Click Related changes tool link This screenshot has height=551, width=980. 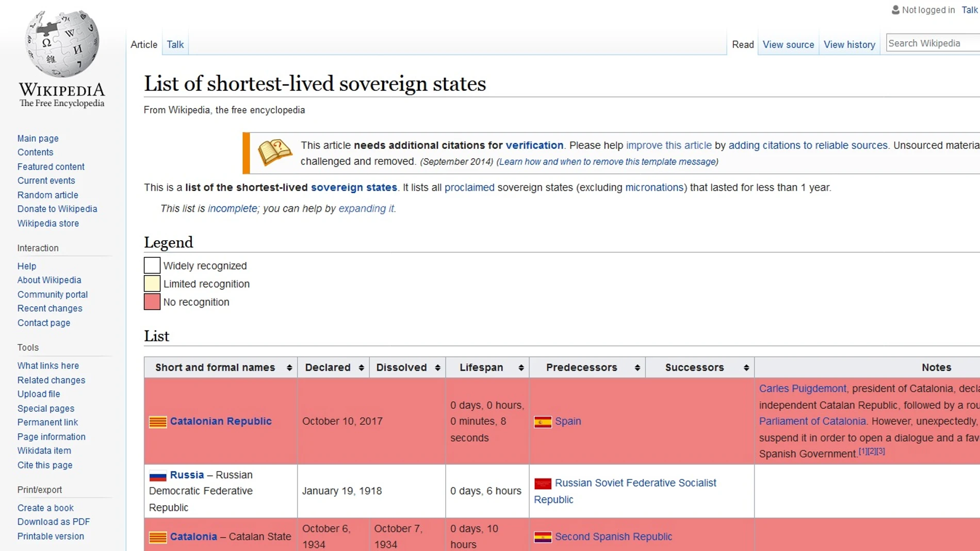[x=51, y=380]
